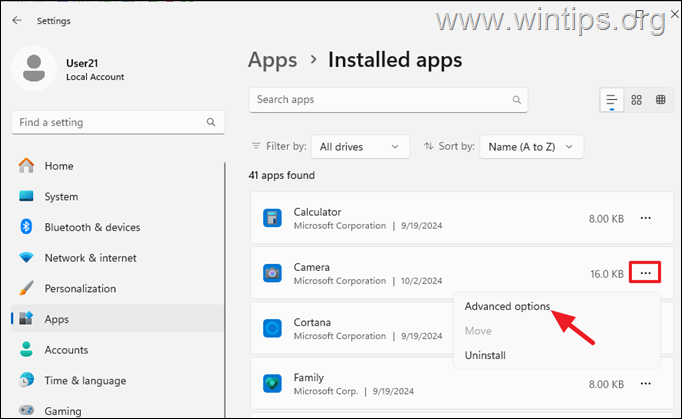Click the Gaming controller icon

pos(26,410)
